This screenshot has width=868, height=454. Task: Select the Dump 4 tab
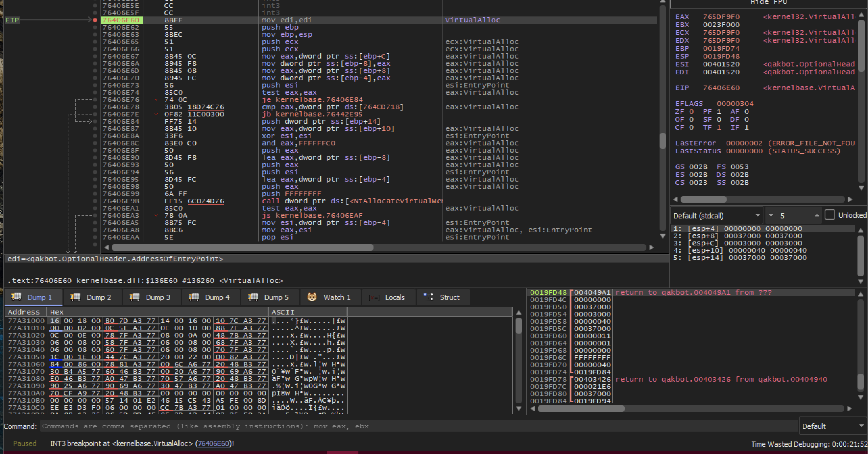point(211,297)
